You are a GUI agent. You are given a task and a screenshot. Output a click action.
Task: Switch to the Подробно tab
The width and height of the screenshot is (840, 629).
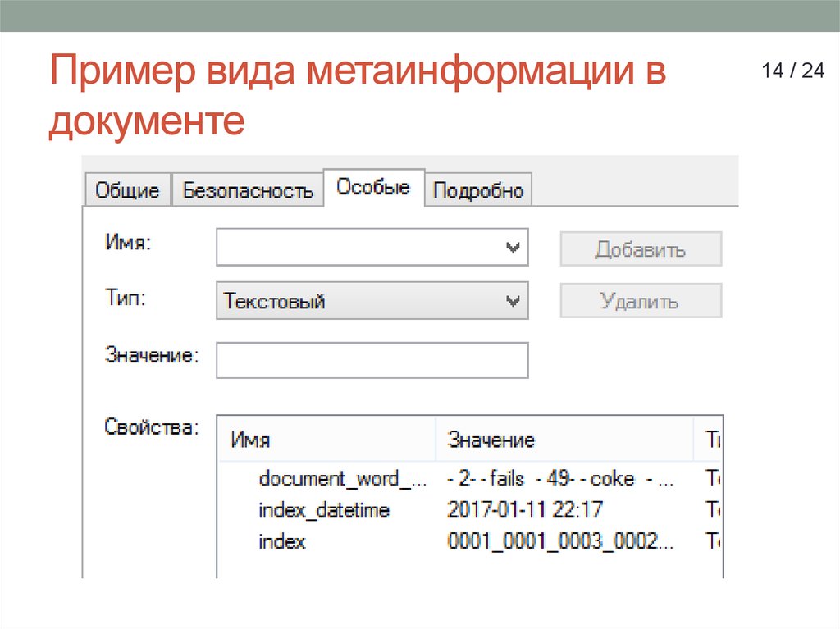click(480, 189)
